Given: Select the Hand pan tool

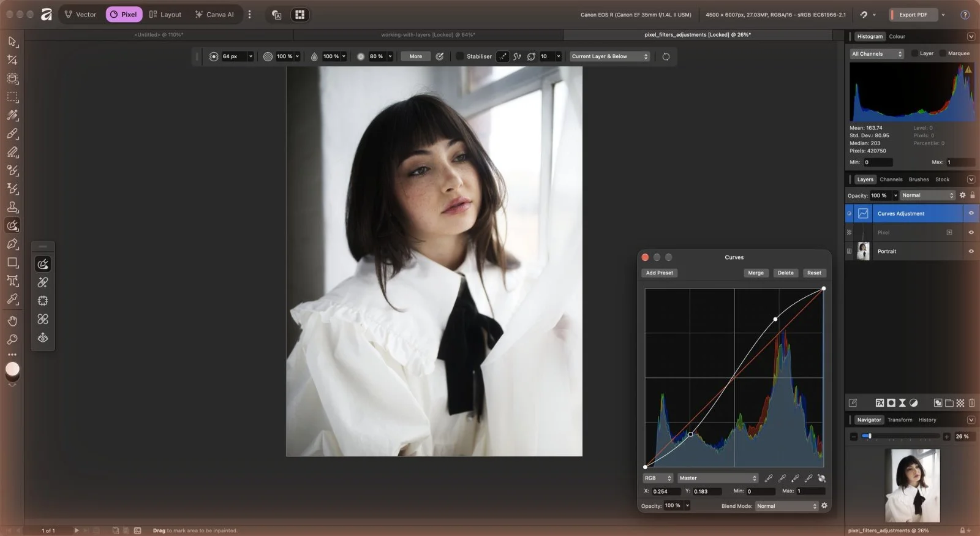Looking at the screenshot, I should point(12,321).
